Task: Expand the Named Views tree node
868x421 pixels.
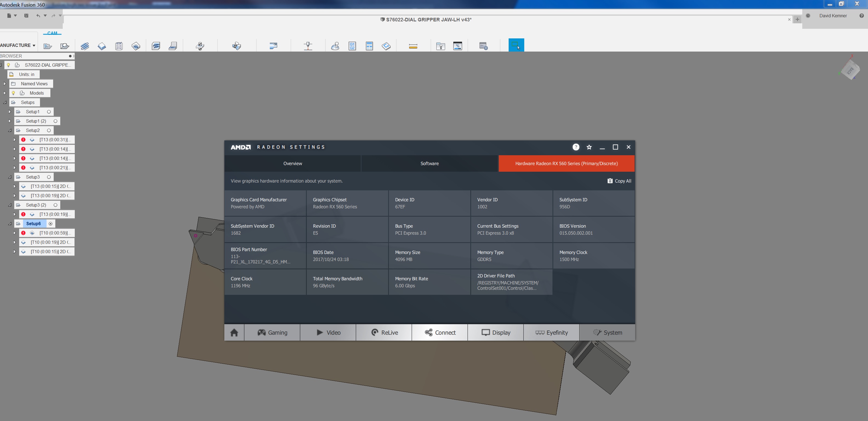Action: click(5, 83)
